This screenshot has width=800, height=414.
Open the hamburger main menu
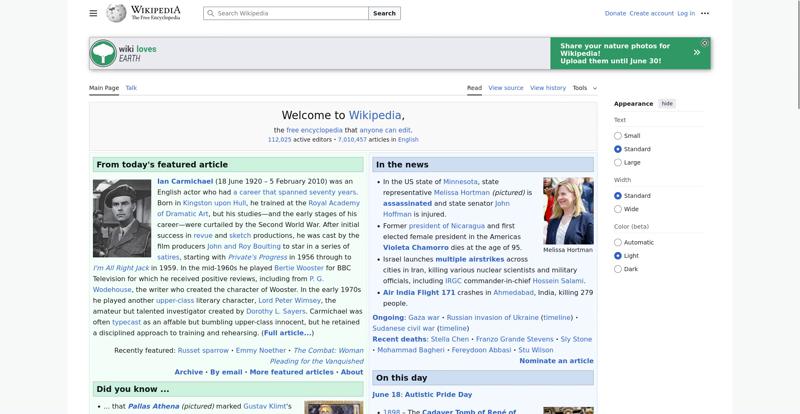[93, 13]
